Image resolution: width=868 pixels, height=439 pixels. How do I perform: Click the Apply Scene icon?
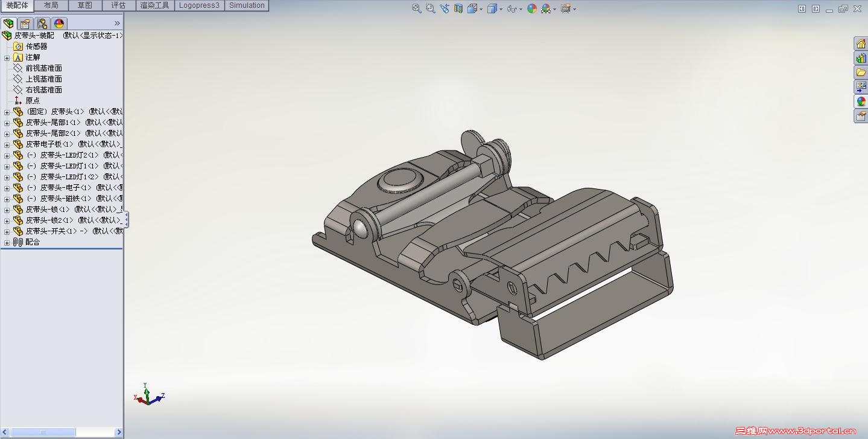[546, 8]
